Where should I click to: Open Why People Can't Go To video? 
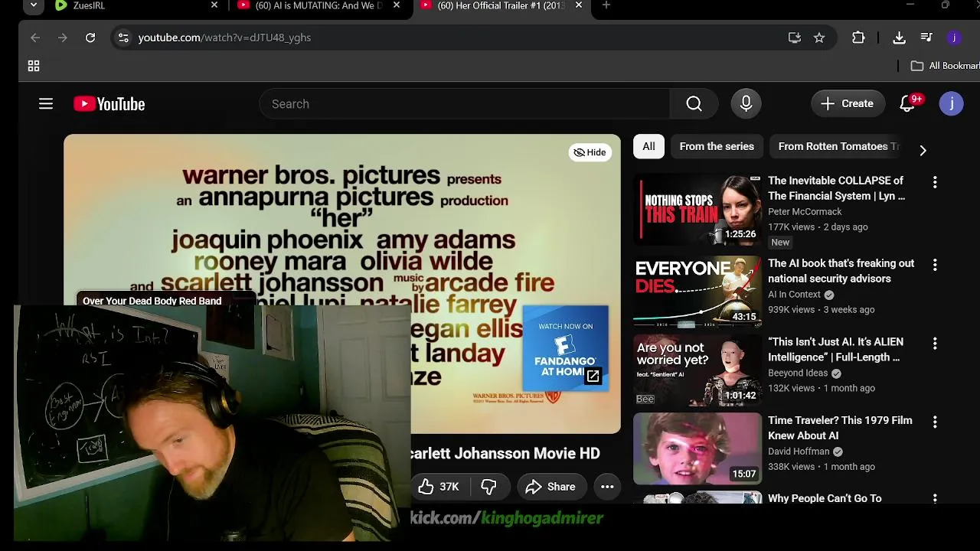pyautogui.click(x=825, y=498)
